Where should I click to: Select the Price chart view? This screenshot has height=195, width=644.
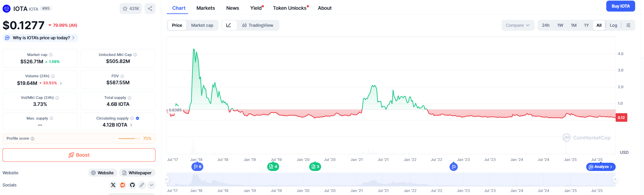click(x=177, y=25)
